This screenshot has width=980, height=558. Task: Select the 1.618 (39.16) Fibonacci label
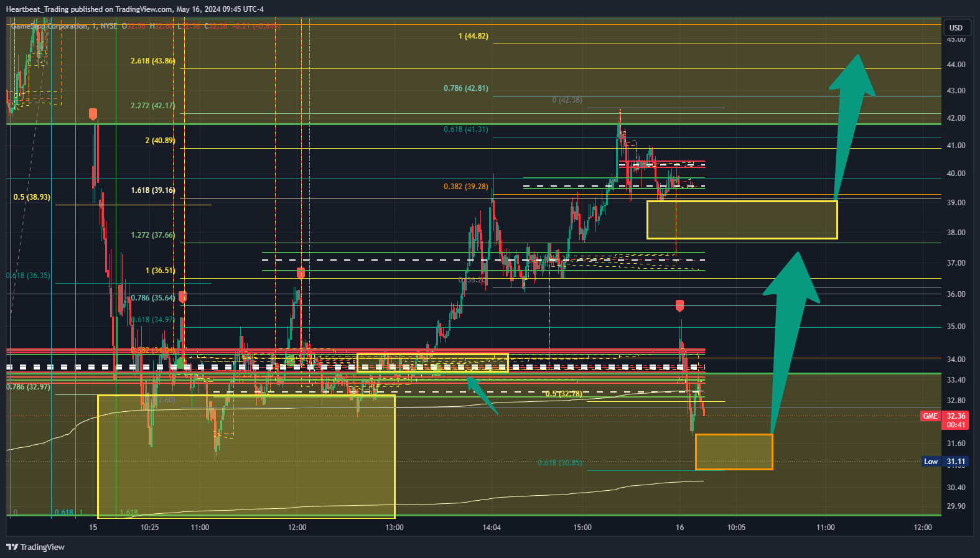[x=153, y=190]
